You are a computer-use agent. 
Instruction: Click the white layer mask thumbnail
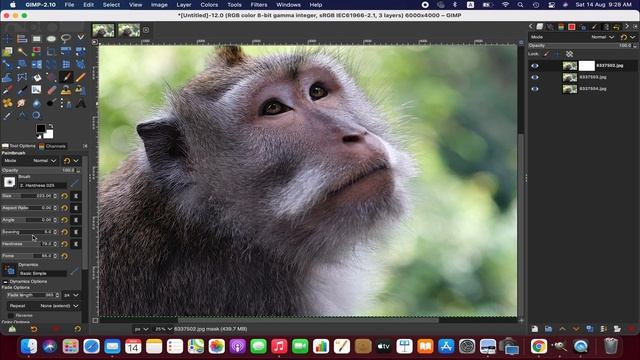click(x=587, y=66)
